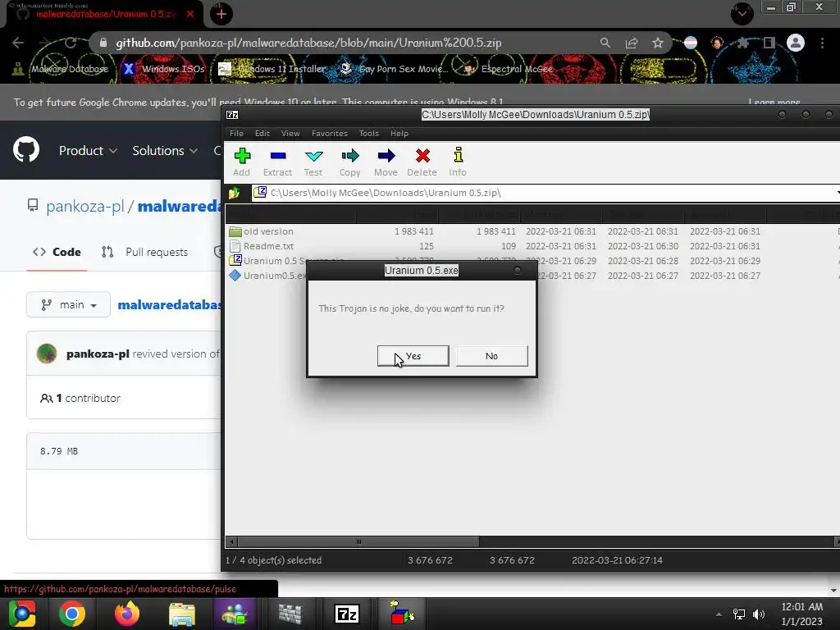Click the malwaredatabase breadcrumb link
Viewport: 840px width, 630px height.
(x=169, y=305)
